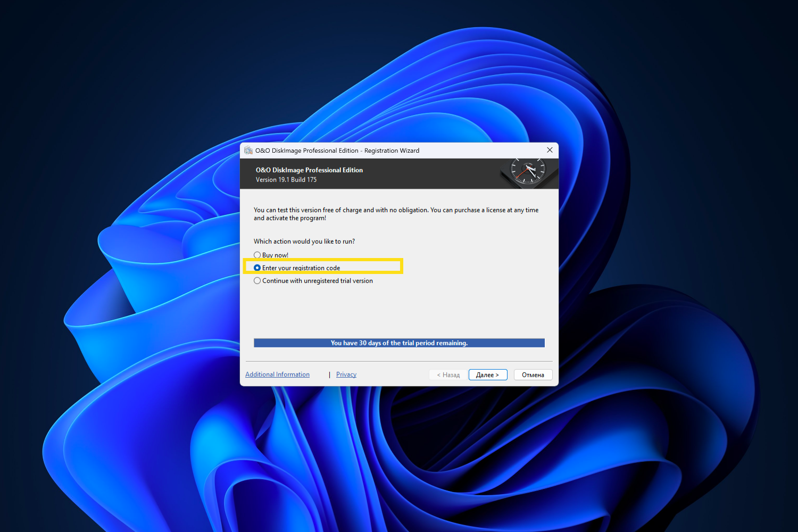The width and height of the screenshot is (798, 532).
Task: Click "O&O DiskImage Professional Edition" header title
Action: [x=309, y=170]
